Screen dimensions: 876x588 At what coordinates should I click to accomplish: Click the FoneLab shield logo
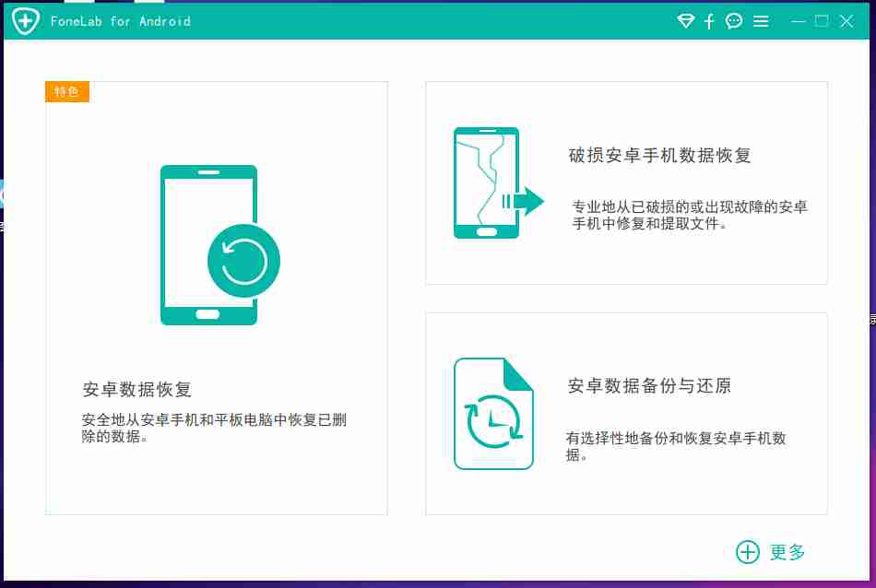point(25,19)
